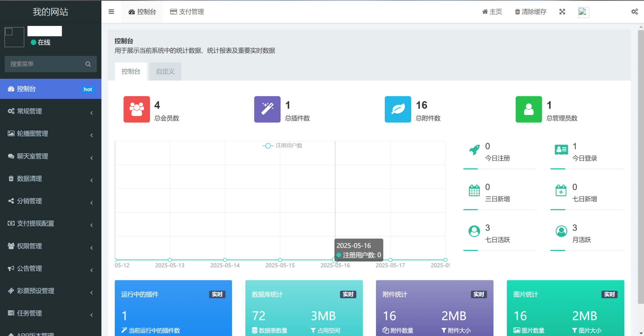The image size is (644, 336).
Task: Click the 总会员数 red members icon
Action: [136, 109]
